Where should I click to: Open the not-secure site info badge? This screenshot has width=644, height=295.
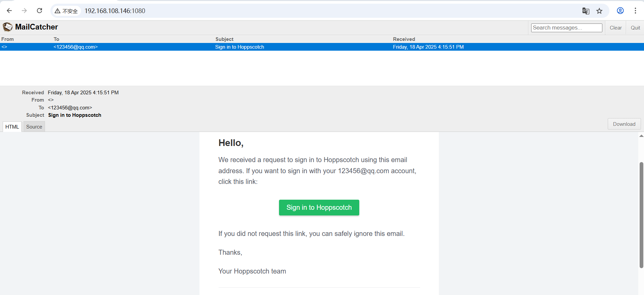coord(66,11)
